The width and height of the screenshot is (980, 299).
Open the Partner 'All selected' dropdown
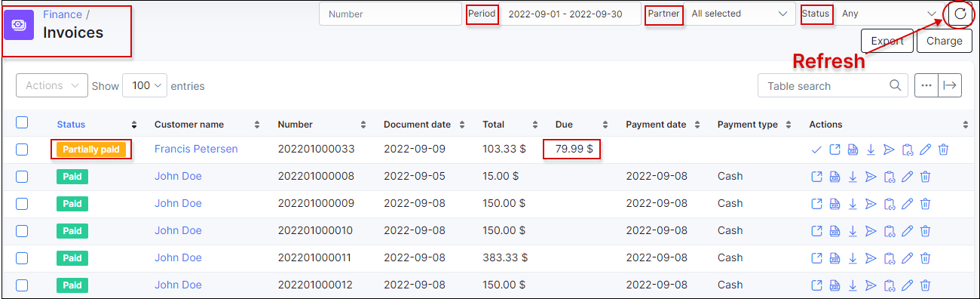click(x=739, y=14)
